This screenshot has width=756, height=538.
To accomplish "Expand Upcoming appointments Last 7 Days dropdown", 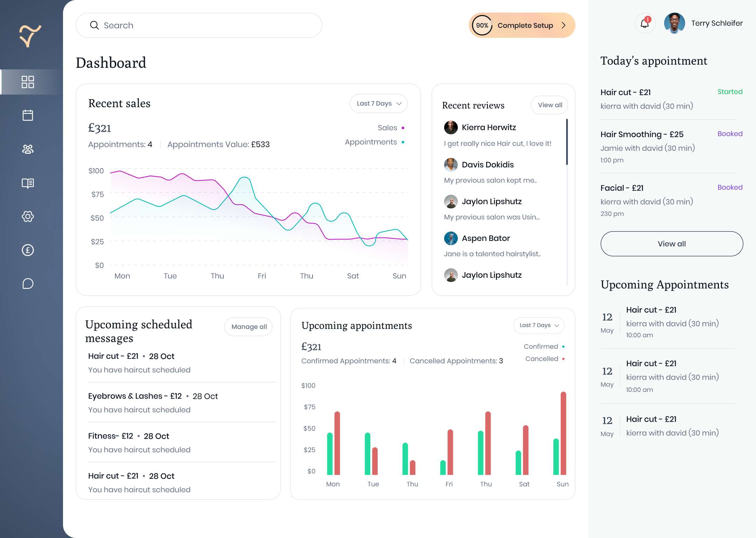I will click(x=539, y=325).
